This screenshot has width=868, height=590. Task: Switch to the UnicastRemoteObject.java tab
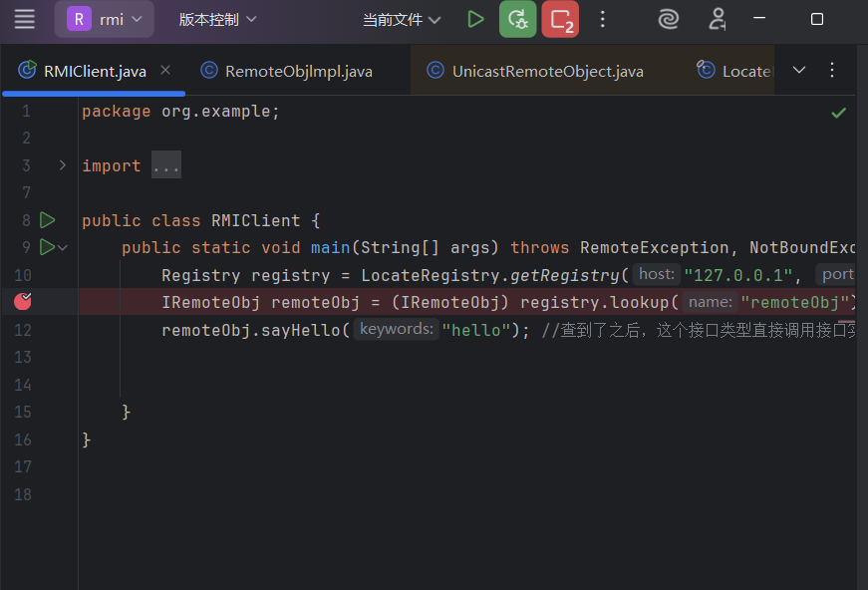[x=547, y=71]
